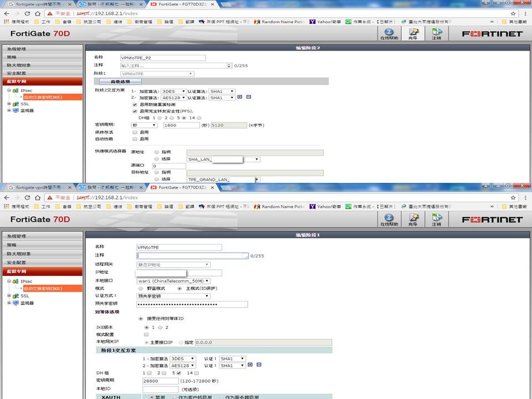The image size is (532, 399).
Task: Select the 指定 local gateway IP radio
Action: [x=181, y=342]
